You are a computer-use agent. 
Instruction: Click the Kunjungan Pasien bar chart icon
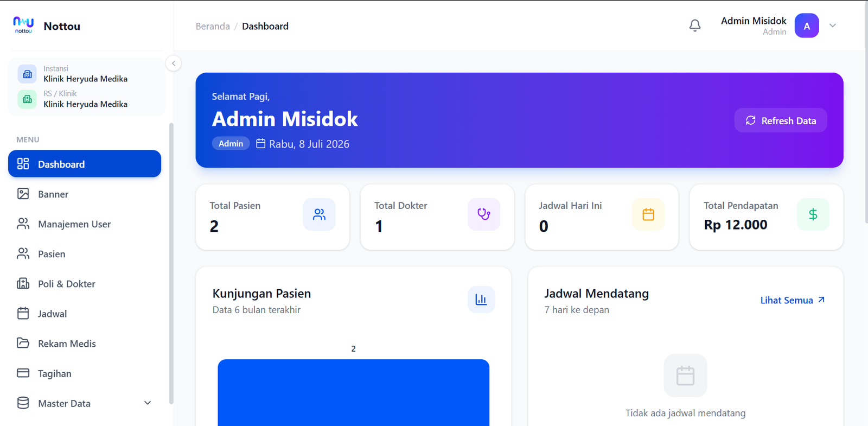click(481, 300)
